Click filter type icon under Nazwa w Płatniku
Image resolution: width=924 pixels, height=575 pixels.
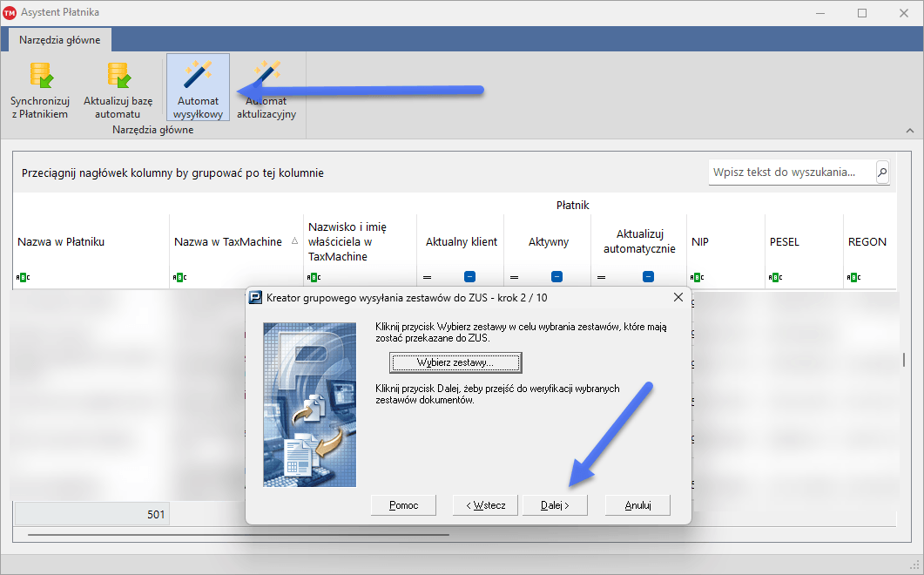pyautogui.click(x=23, y=277)
